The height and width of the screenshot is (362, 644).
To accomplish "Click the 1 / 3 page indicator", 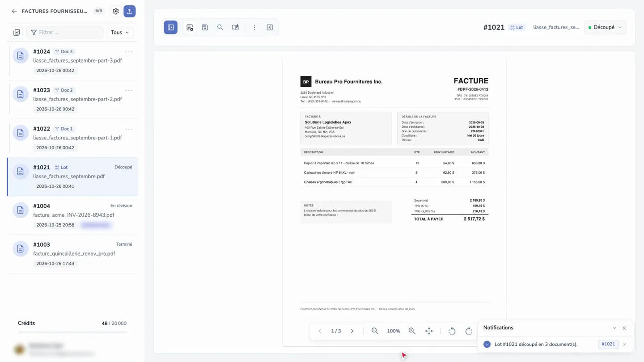I will click(336, 331).
